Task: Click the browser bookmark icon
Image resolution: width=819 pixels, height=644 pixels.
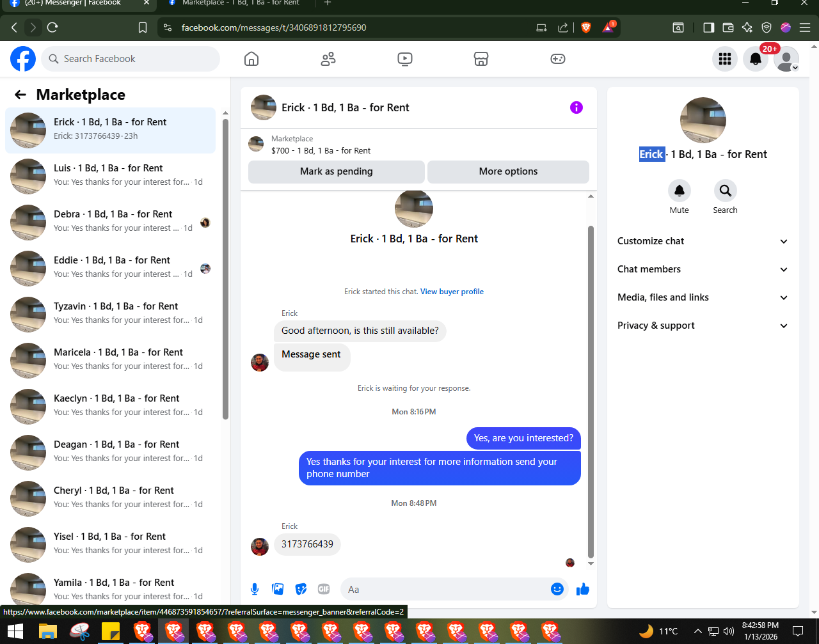Action: [143, 27]
